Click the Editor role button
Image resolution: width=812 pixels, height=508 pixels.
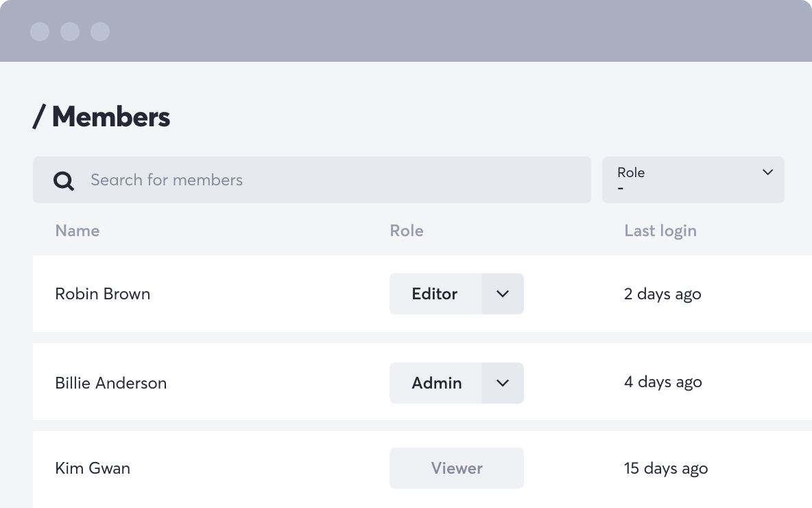[x=435, y=294]
